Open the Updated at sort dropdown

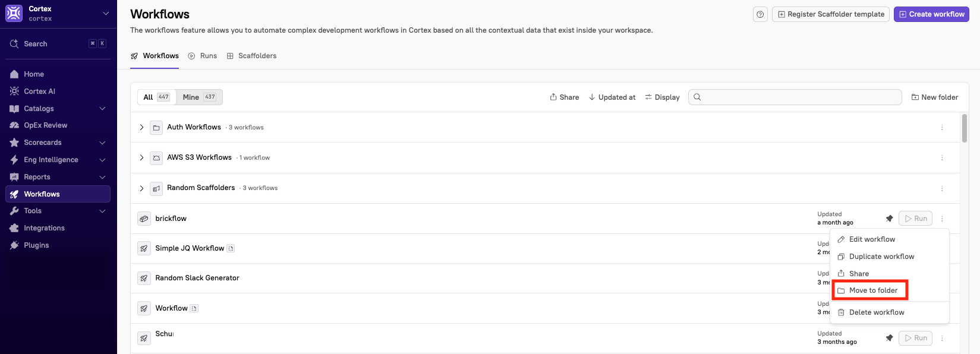(x=612, y=97)
